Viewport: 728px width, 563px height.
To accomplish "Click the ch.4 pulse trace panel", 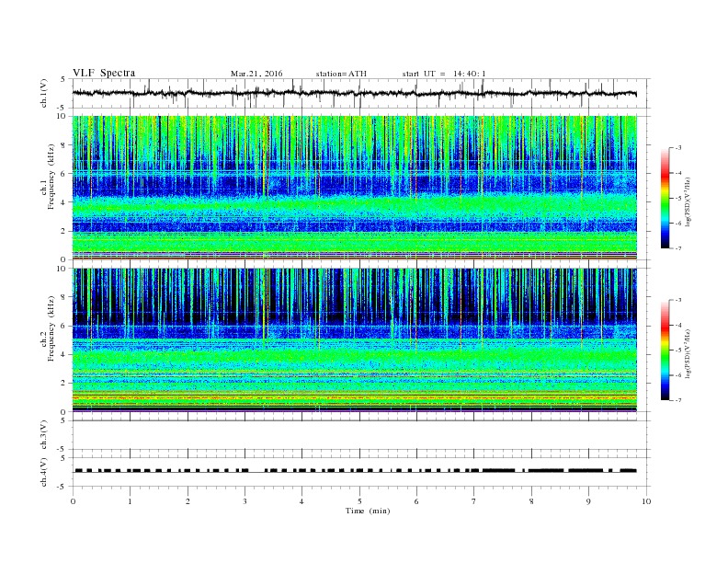I will [360, 472].
